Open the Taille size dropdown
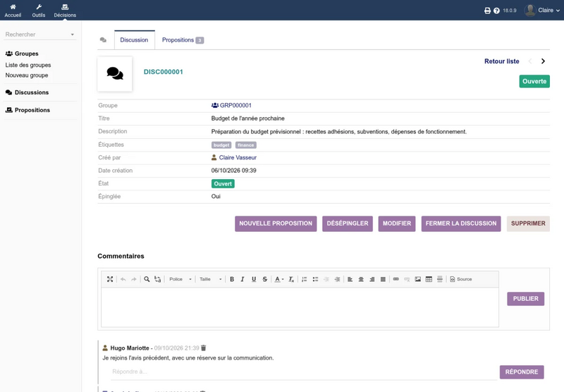The width and height of the screenshot is (564, 392). [x=210, y=279]
